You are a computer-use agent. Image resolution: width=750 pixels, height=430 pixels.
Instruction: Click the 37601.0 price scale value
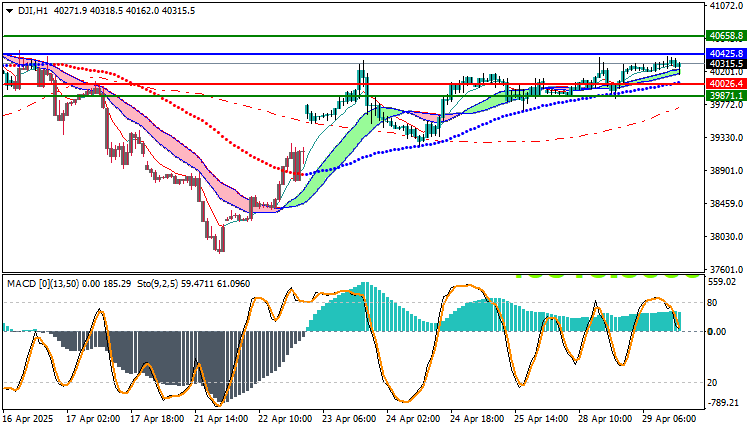[727, 270]
